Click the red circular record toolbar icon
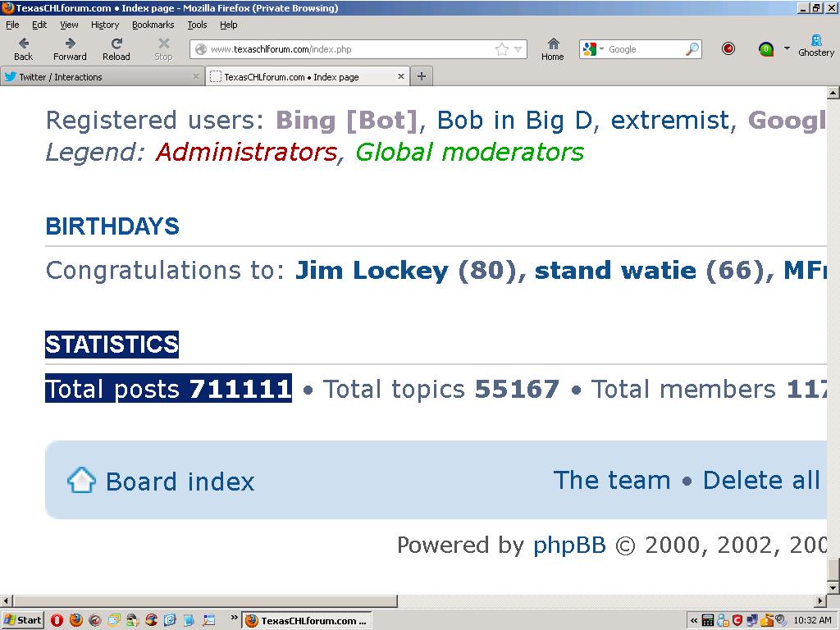 [728, 49]
